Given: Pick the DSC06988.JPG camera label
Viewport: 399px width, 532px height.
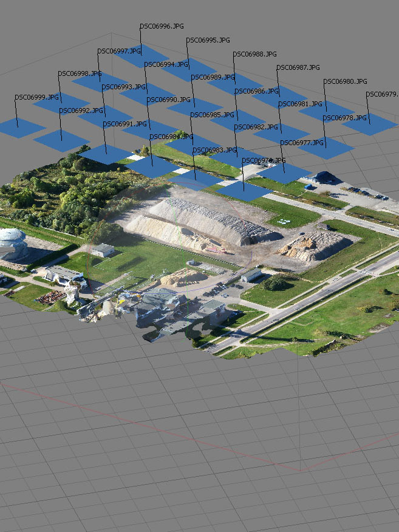Looking at the screenshot, I should [255, 54].
